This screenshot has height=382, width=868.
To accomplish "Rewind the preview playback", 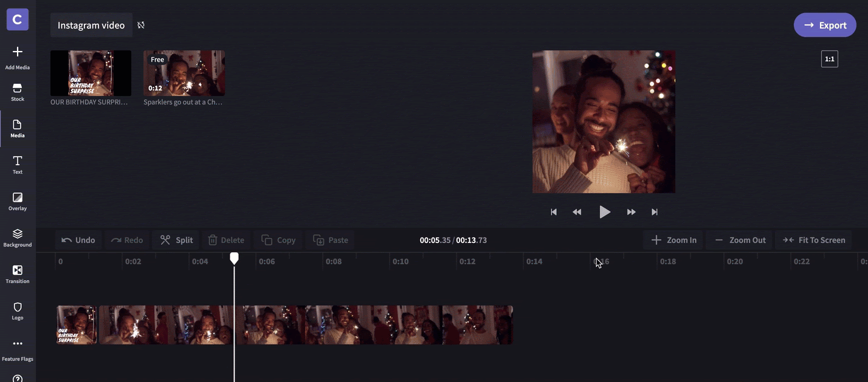I will [x=577, y=212].
